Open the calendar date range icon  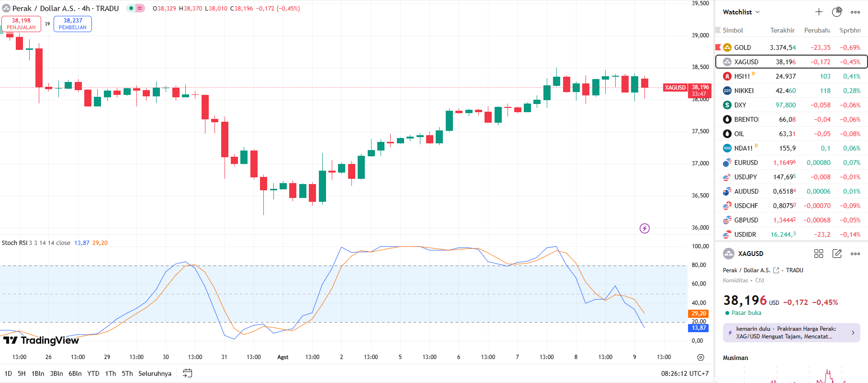click(188, 373)
